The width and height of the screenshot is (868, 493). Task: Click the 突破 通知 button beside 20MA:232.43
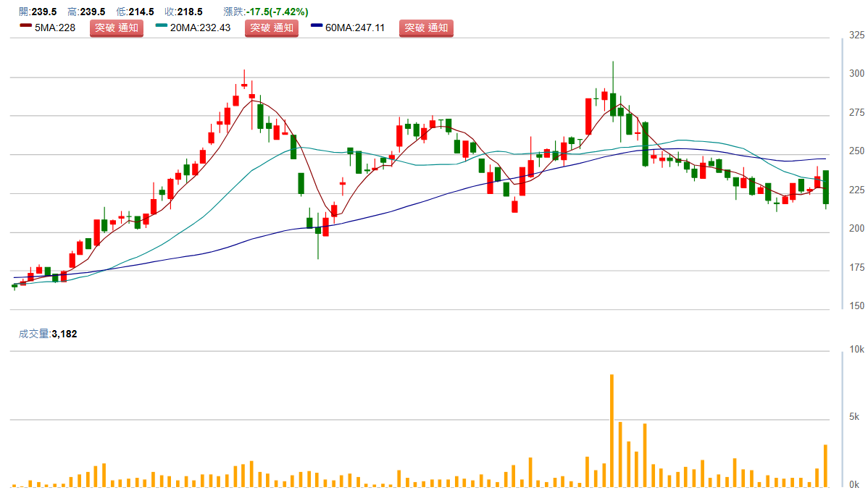coord(271,28)
